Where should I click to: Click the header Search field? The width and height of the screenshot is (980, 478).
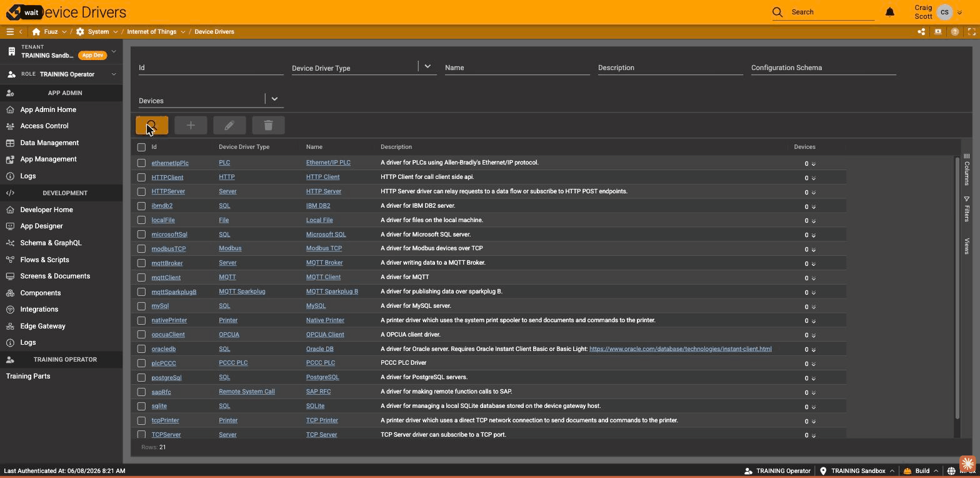point(832,12)
